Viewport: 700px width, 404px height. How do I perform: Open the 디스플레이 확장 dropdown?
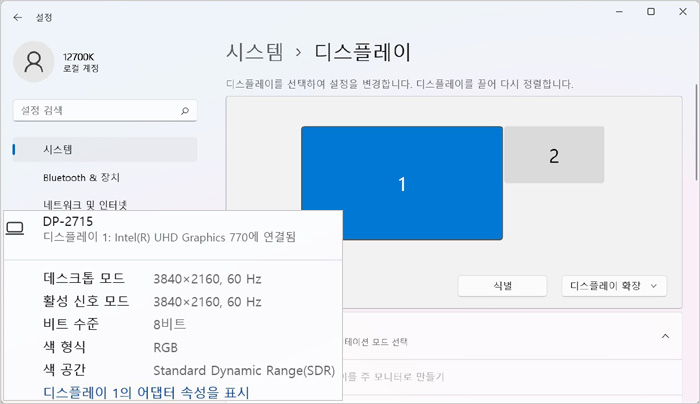[x=614, y=286]
